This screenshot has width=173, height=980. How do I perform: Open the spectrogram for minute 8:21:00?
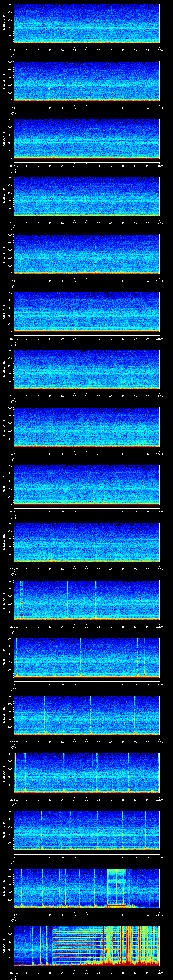click(x=87, y=369)
